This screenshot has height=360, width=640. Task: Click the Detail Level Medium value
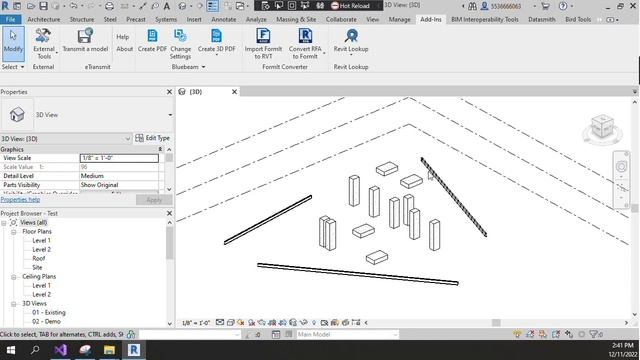[119, 176]
